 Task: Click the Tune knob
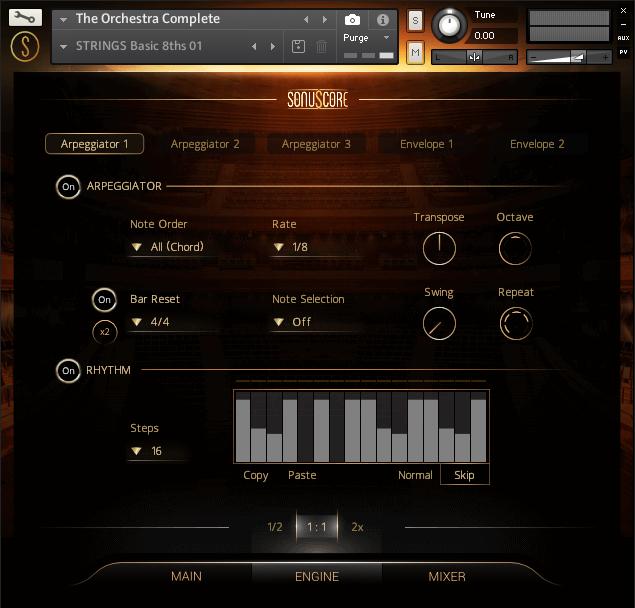[x=449, y=26]
